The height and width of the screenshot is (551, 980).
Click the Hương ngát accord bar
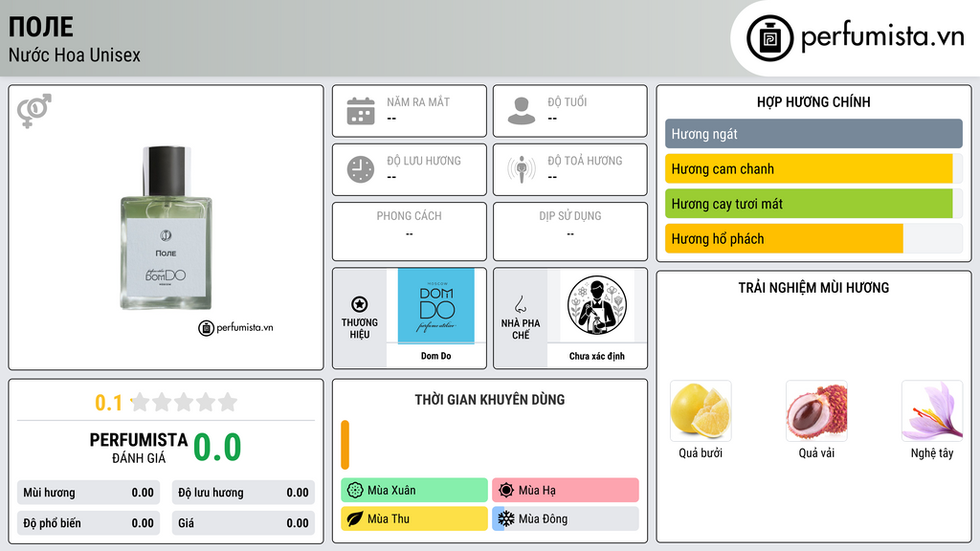coord(813,134)
